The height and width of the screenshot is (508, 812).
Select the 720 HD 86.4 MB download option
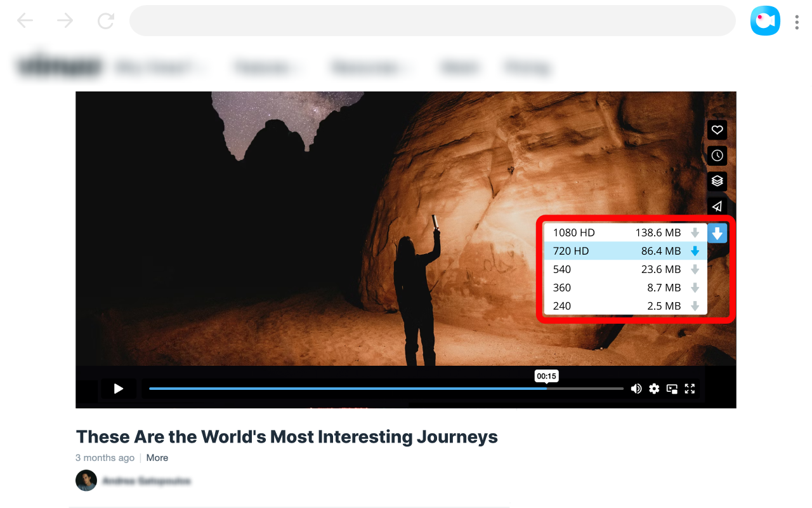(x=625, y=251)
